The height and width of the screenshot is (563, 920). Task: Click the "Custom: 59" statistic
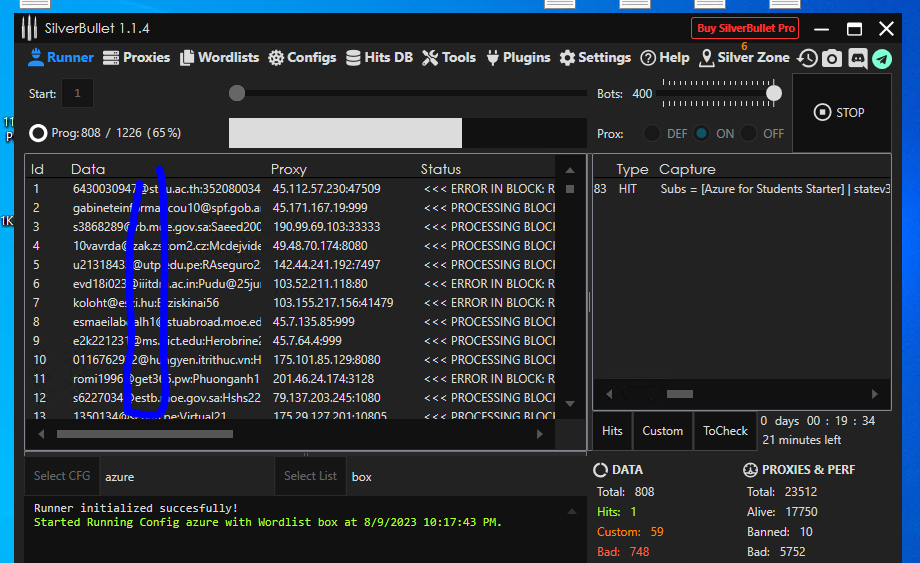point(630,532)
